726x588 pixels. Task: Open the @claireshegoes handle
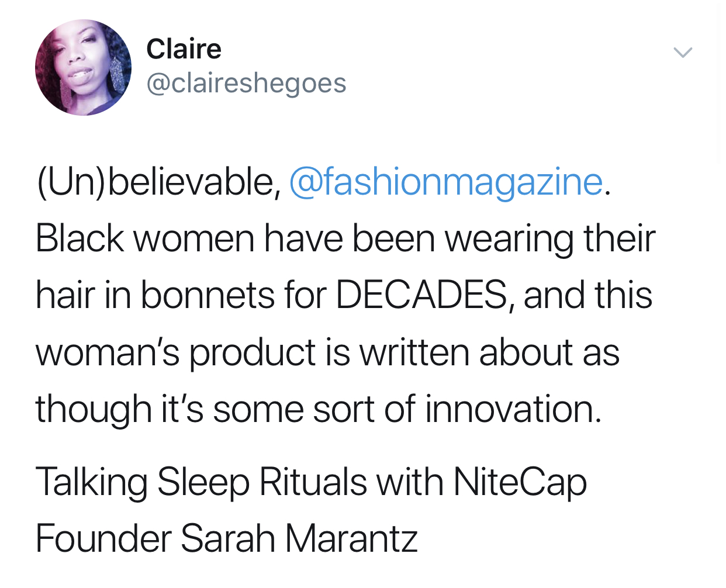(246, 83)
